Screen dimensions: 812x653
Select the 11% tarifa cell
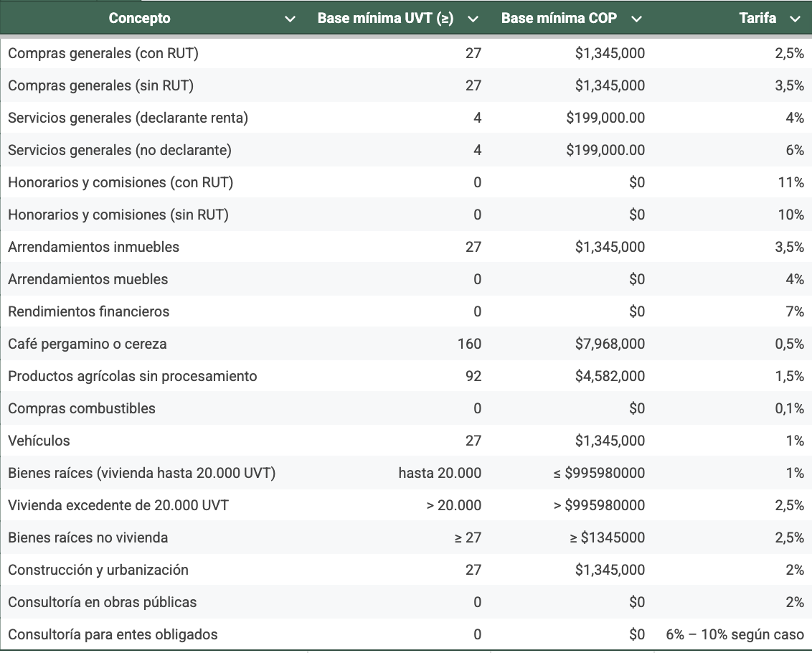(790, 182)
